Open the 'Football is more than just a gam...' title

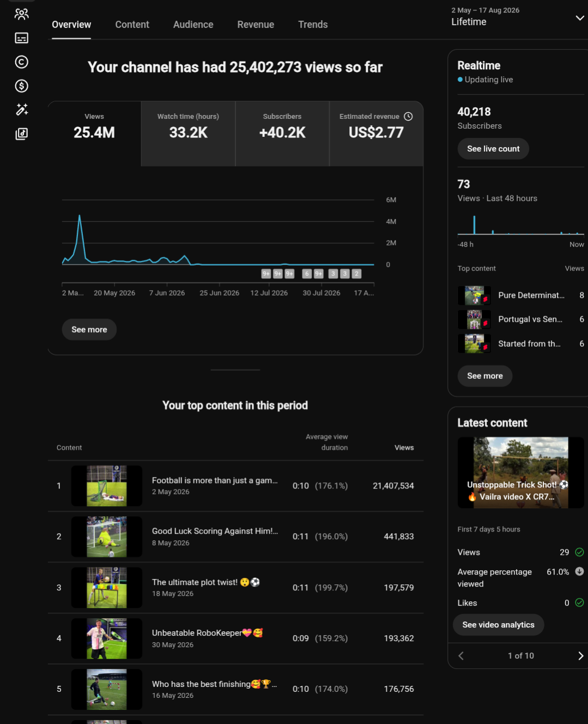point(215,480)
